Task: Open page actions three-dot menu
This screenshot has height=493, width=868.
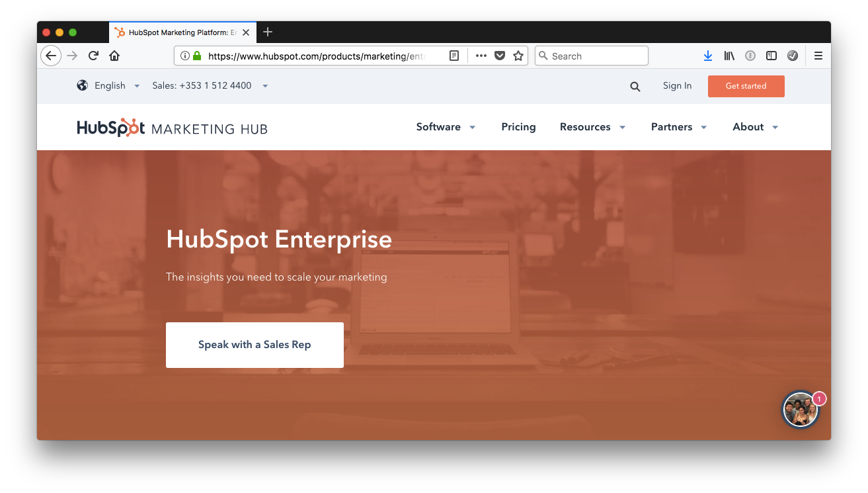Action: pyautogui.click(x=481, y=56)
